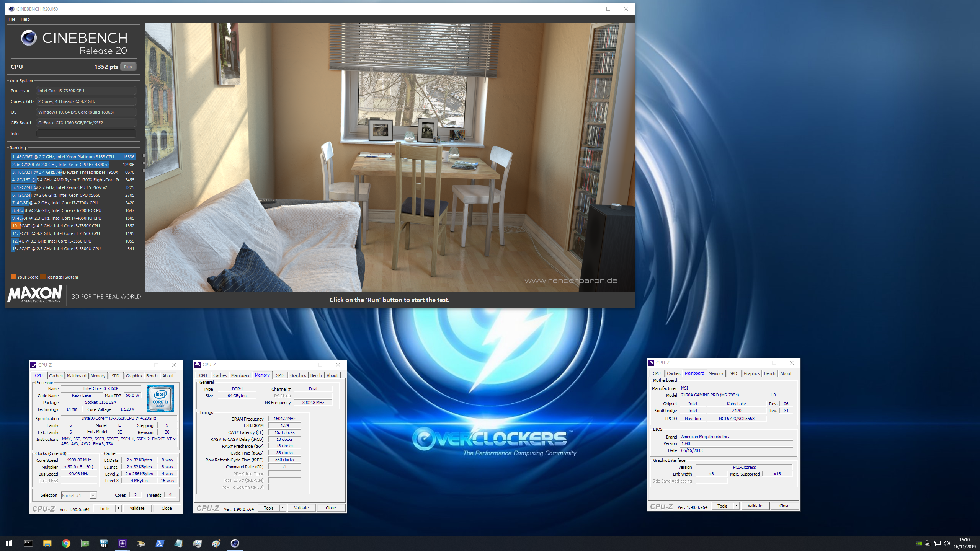Open the system monitor icon on the taskbar

point(197,543)
